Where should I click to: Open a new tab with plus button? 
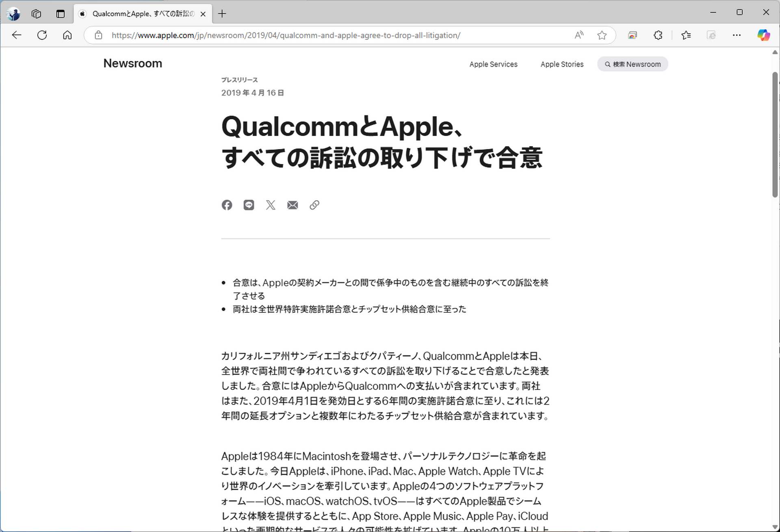(222, 14)
